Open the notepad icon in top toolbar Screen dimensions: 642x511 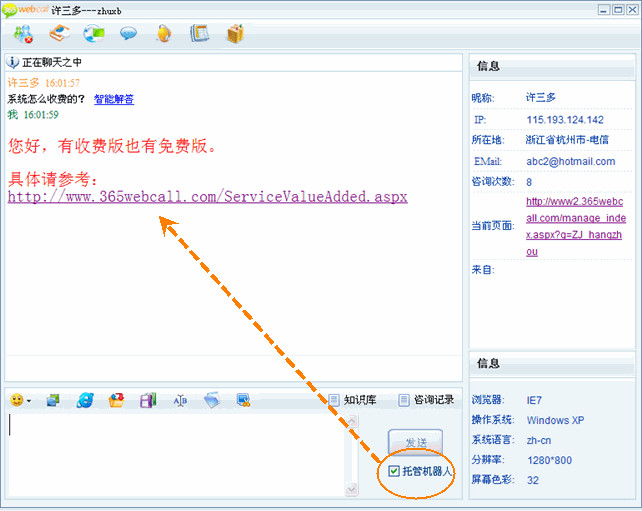pyautogui.click(x=199, y=34)
